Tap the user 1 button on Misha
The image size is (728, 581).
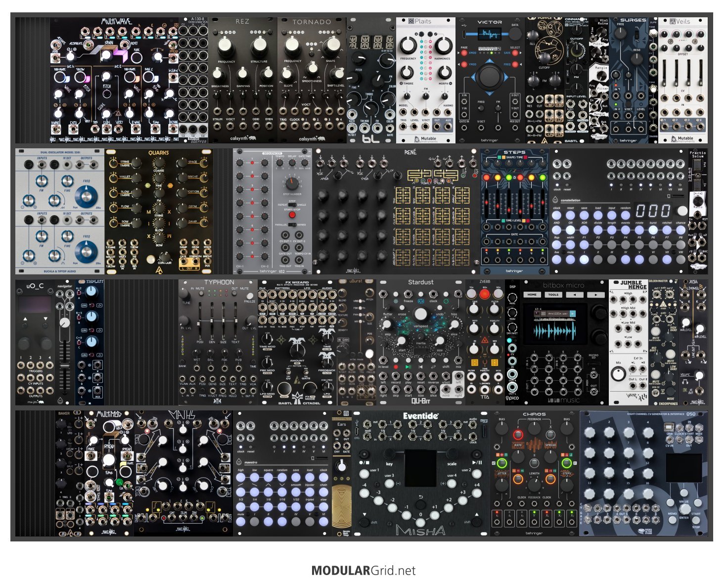point(364,474)
